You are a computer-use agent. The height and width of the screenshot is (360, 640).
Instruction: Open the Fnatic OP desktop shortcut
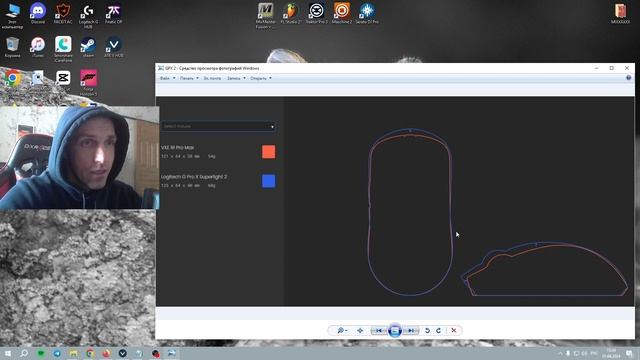(x=113, y=13)
